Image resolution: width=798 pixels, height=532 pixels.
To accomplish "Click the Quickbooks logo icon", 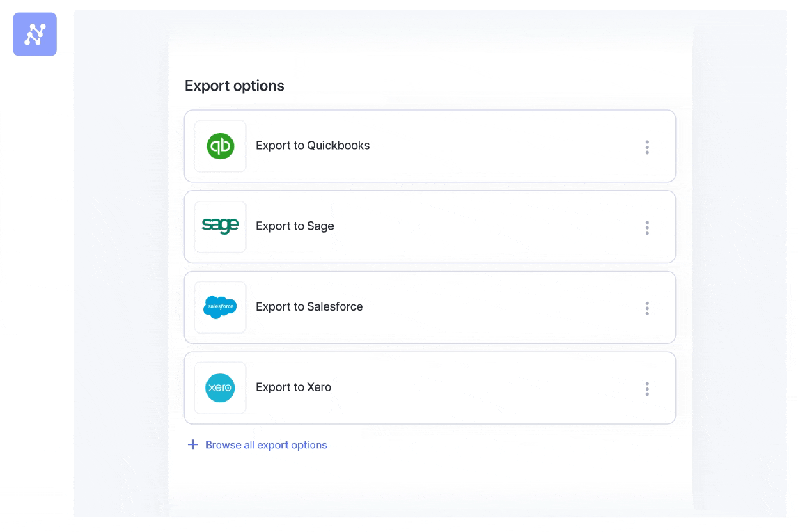I will point(220,146).
